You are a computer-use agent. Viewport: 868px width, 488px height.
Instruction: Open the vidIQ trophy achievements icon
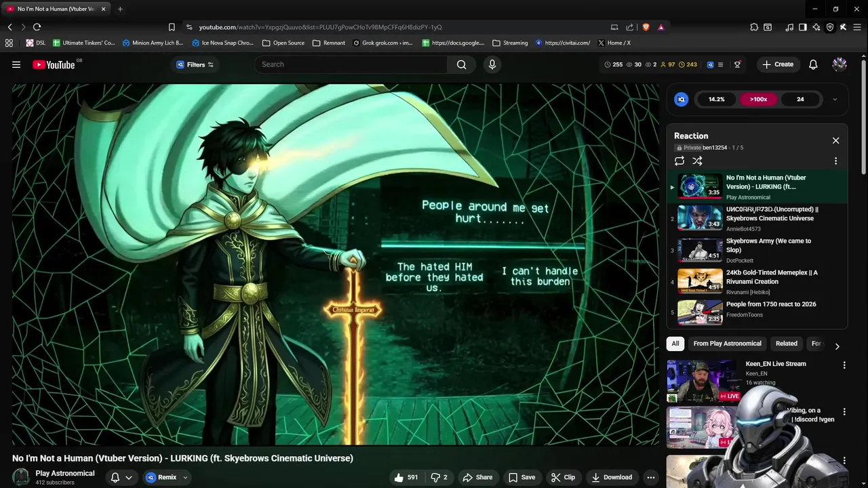[x=737, y=64]
